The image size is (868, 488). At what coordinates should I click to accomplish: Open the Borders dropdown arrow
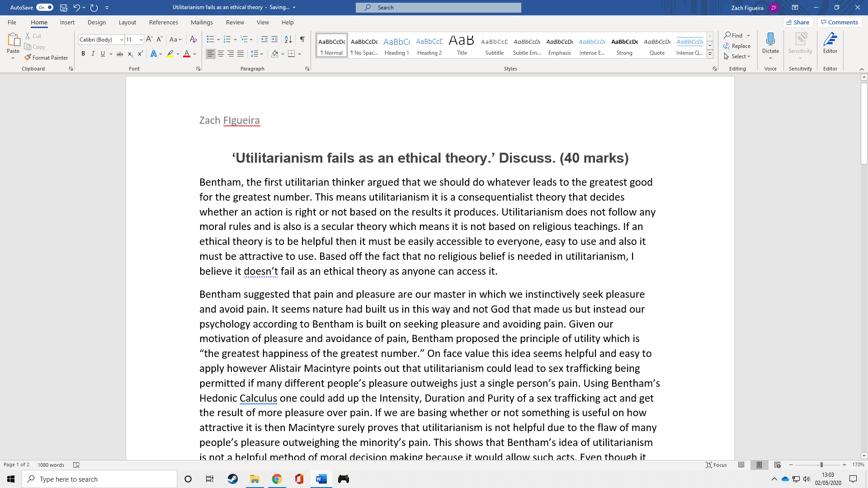(299, 54)
